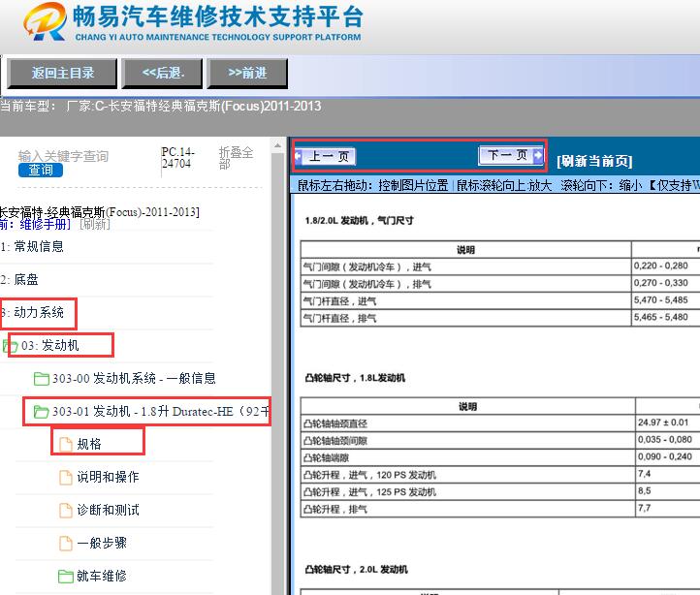Click the 返回主目录 button
This screenshot has height=595, width=700.
pos(62,73)
